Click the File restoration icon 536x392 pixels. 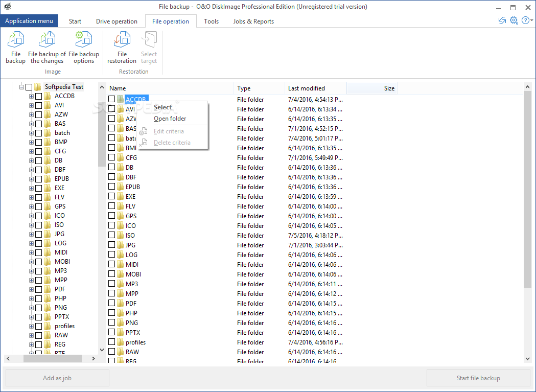(x=122, y=39)
